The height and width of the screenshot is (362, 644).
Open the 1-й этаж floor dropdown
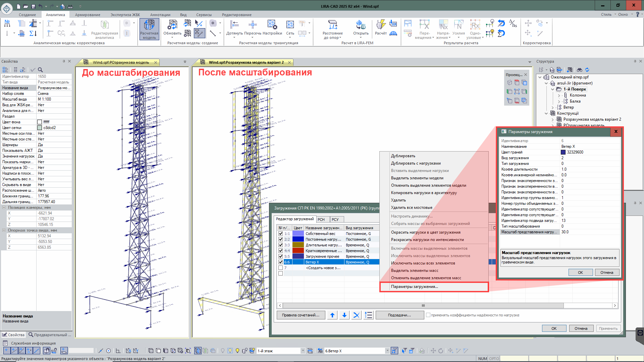coord(303,351)
